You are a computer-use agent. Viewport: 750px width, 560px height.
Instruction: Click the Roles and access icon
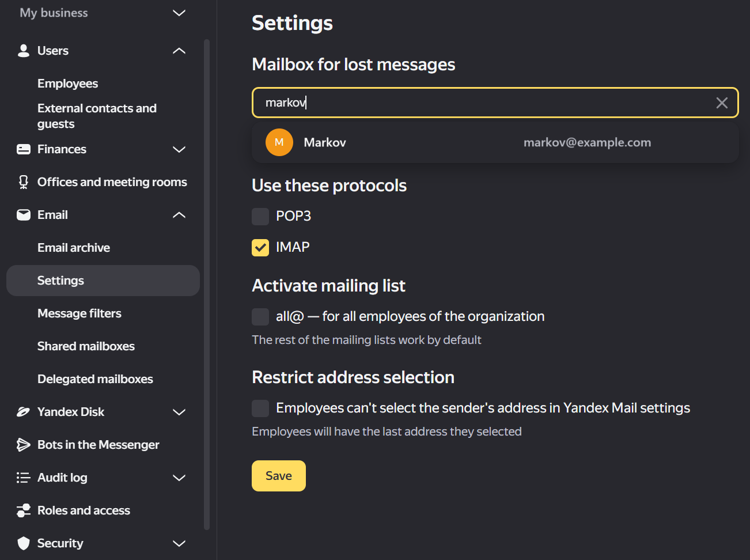pos(24,510)
